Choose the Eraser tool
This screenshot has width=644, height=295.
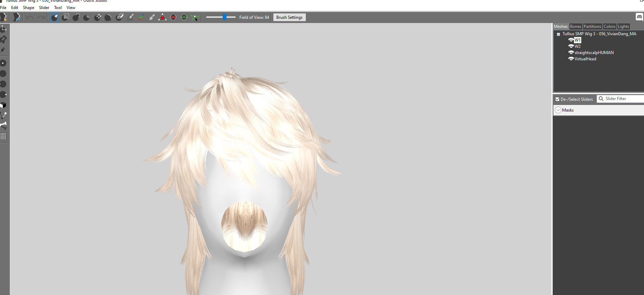point(120,17)
